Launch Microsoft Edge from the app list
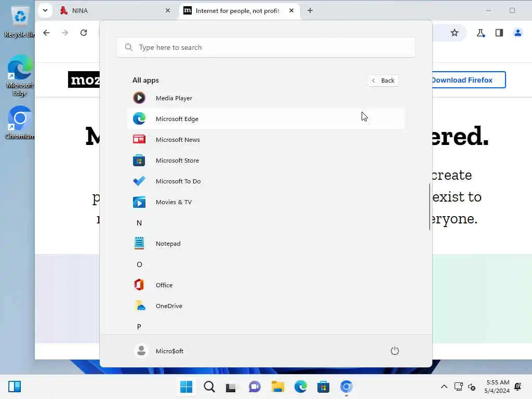This screenshot has width=532, height=399. [265, 119]
